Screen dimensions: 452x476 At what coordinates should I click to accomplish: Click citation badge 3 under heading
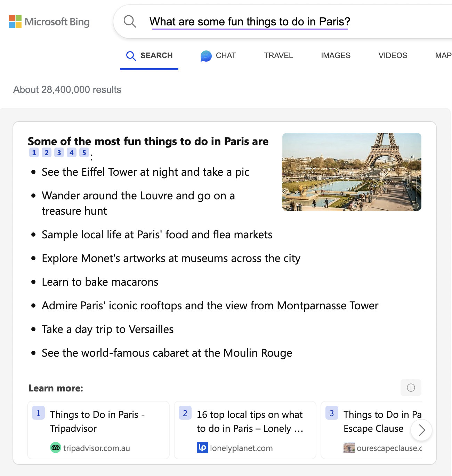click(x=59, y=152)
